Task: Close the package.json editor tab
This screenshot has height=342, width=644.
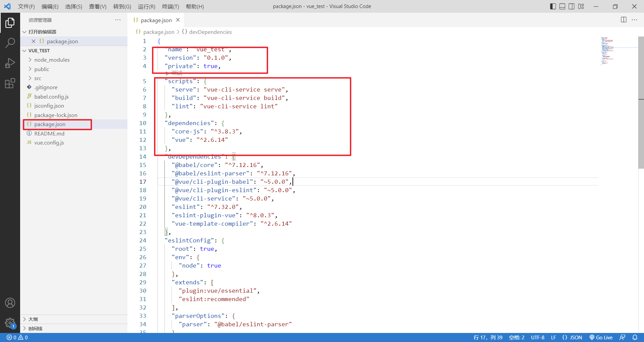Action: pyautogui.click(x=178, y=20)
